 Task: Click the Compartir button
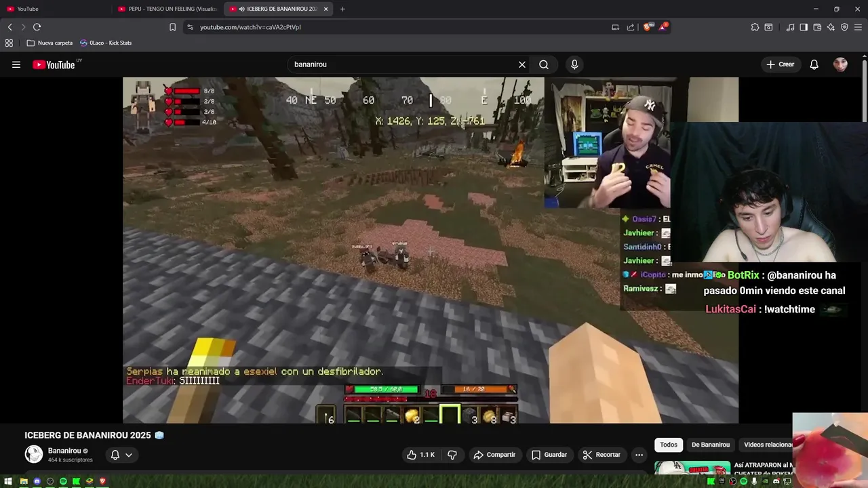click(x=494, y=455)
